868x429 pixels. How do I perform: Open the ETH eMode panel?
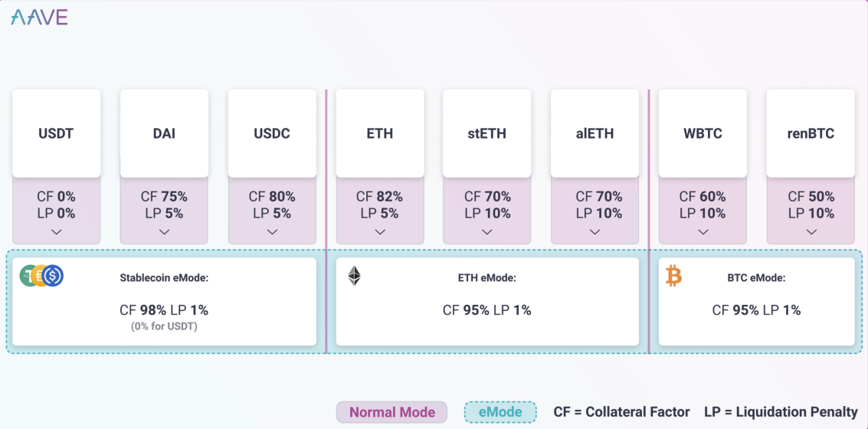point(487,302)
